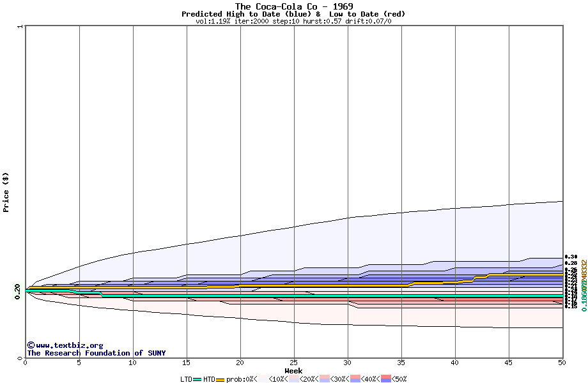Screen dimensions: 588x383
Task: Click the <40% probability legend swatch
Action: [355, 379]
